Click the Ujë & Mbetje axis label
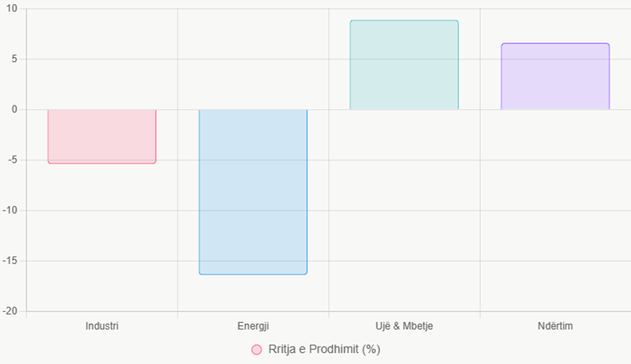 tap(404, 326)
